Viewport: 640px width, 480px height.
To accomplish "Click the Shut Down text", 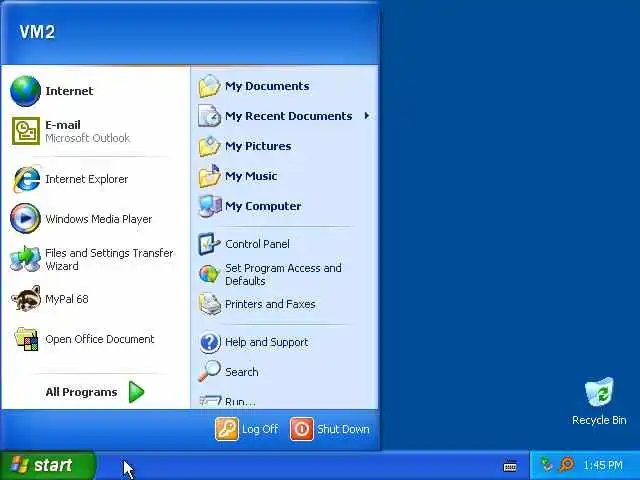I will pos(343,429).
